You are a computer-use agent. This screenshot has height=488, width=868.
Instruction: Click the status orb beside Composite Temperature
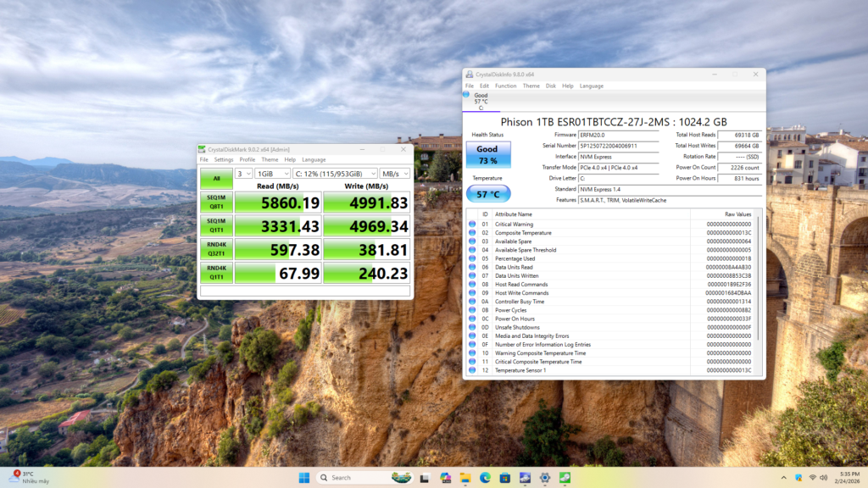[x=472, y=232]
